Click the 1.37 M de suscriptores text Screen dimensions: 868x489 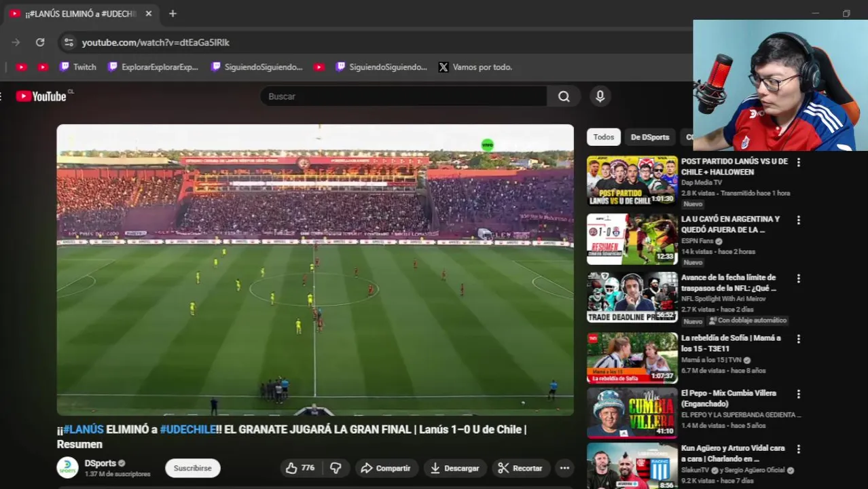pyautogui.click(x=117, y=474)
